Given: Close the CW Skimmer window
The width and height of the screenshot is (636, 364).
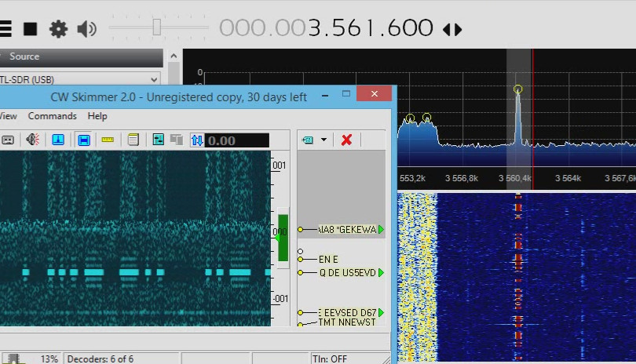Looking at the screenshot, I should coord(374,93).
